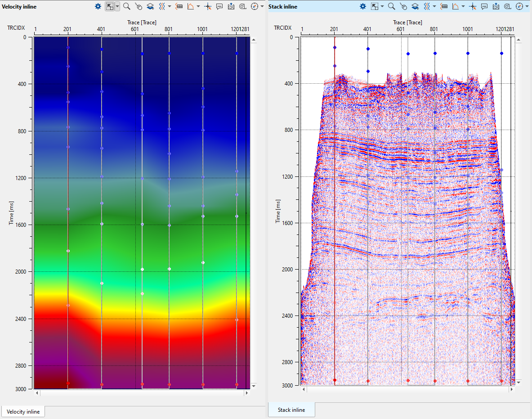The image size is (532, 419).
Task: Click the crosshair cursor icon in Stack inline
Action: tap(472, 6)
